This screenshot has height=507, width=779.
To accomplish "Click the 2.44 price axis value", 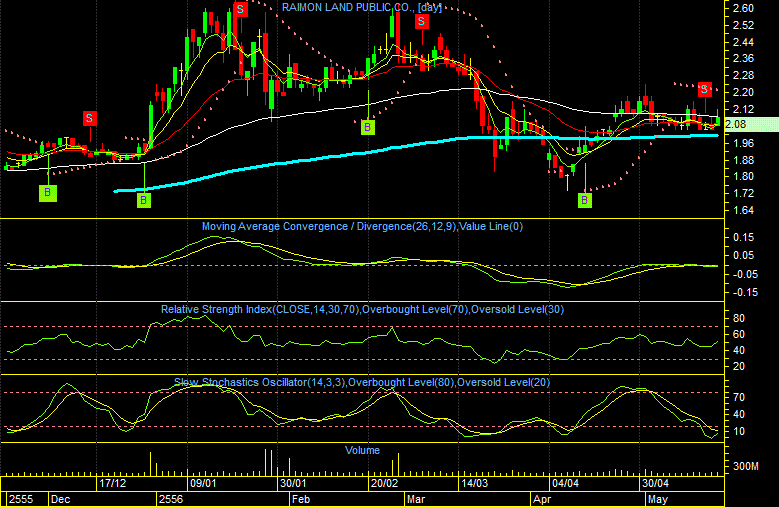I will click(743, 42).
